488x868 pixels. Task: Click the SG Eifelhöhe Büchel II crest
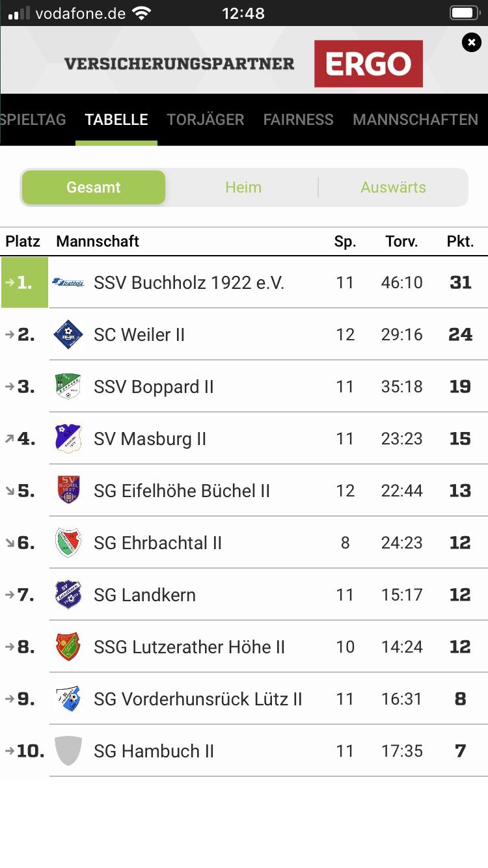point(68,491)
